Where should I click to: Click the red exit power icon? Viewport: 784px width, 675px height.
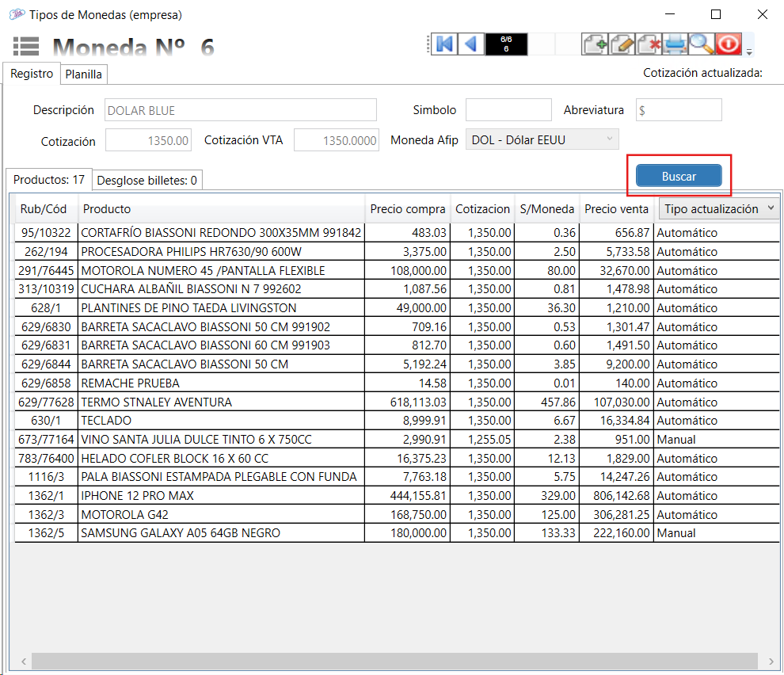point(728,44)
